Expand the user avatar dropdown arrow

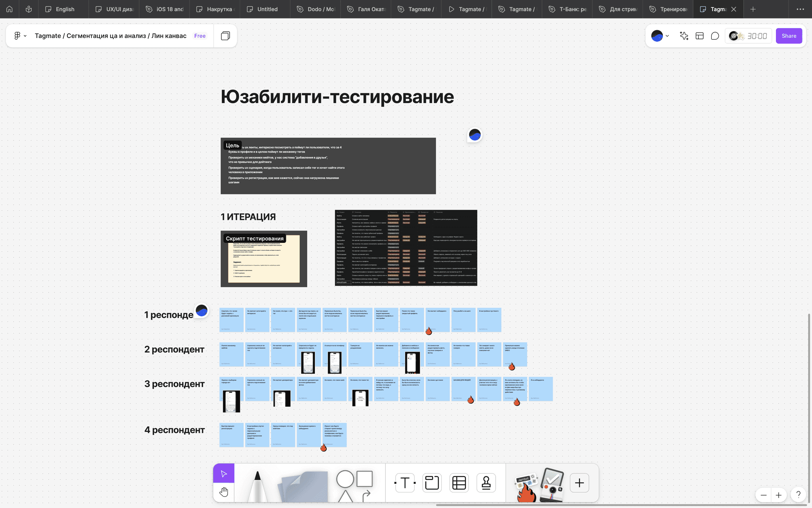point(667,36)
